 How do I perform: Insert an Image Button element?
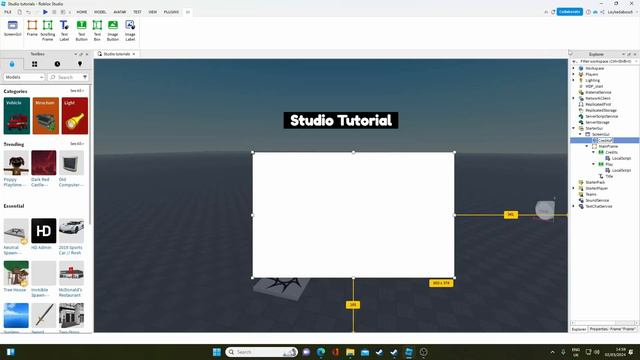pyautogui.click(x=113, y=31)
